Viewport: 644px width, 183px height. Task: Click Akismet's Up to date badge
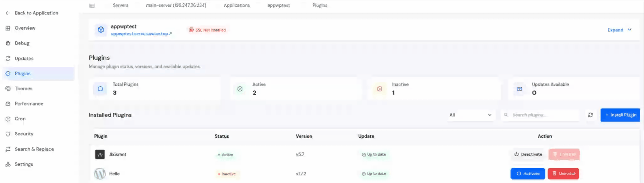[x=374, y=155]
